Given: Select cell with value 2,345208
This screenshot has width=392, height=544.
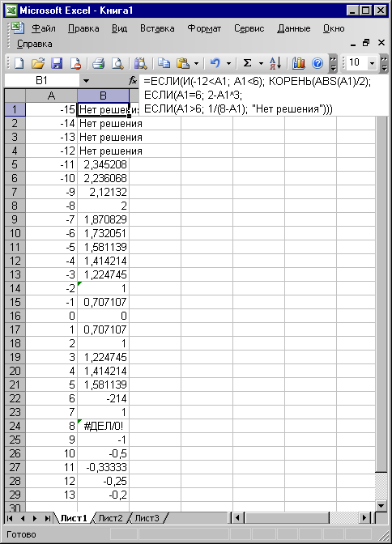Looking at the screenshot, I should (x=103, y=164).
